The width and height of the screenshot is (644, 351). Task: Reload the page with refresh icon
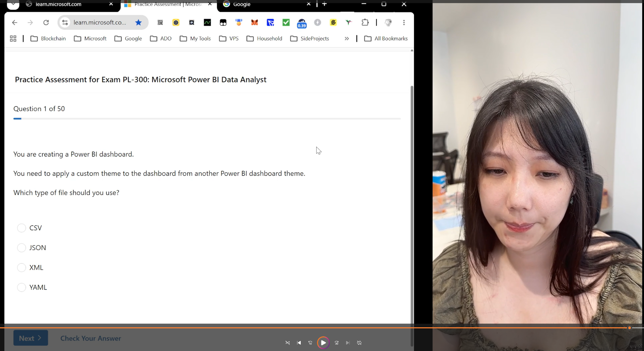coord(46,23)
